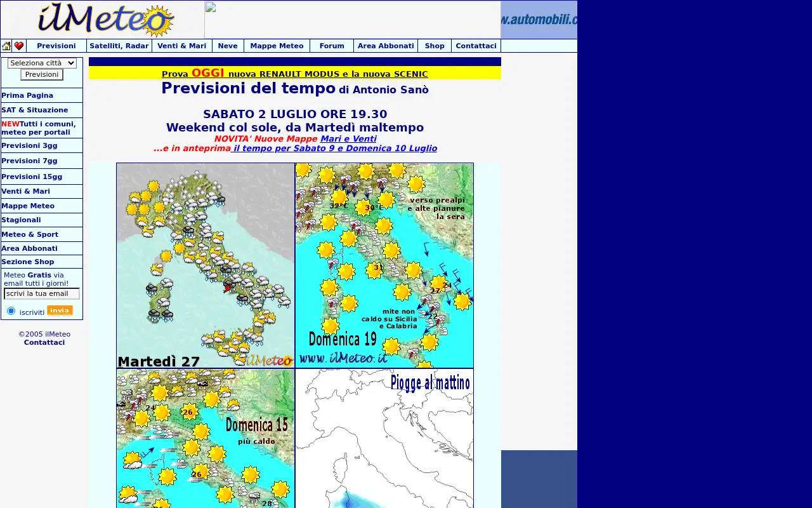This screenshot has width=812, height=508.
Task: Open the Venti & Mari top menu
Action: pos(182,46)
